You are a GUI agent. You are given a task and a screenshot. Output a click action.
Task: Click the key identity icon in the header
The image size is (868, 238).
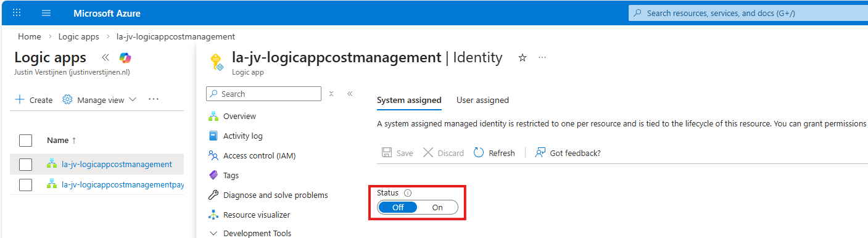coord(217,62)
